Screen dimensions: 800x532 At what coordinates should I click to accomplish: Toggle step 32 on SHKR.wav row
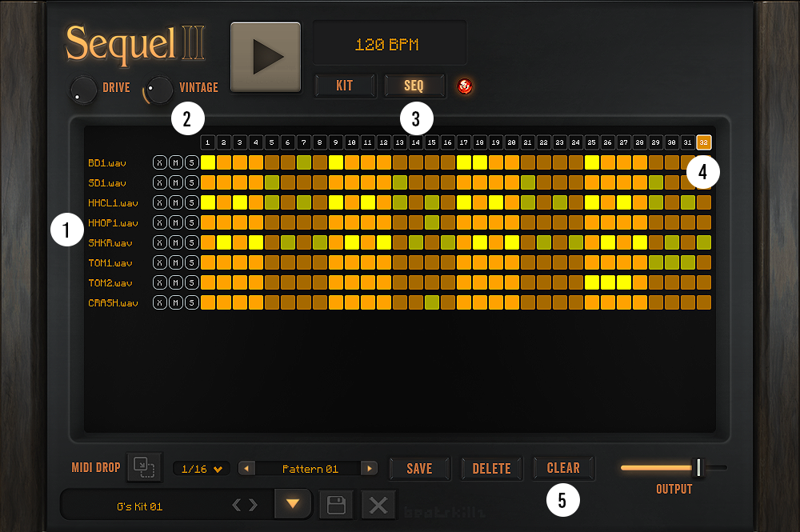(x=703, y=242)
